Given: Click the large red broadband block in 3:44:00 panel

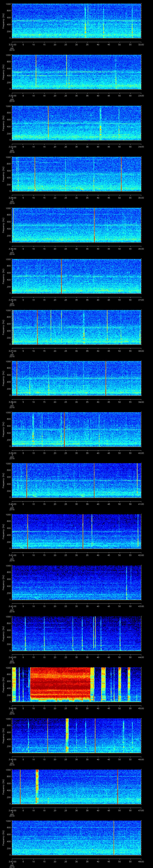Looking at the screenshot, I should pos(61,684).
